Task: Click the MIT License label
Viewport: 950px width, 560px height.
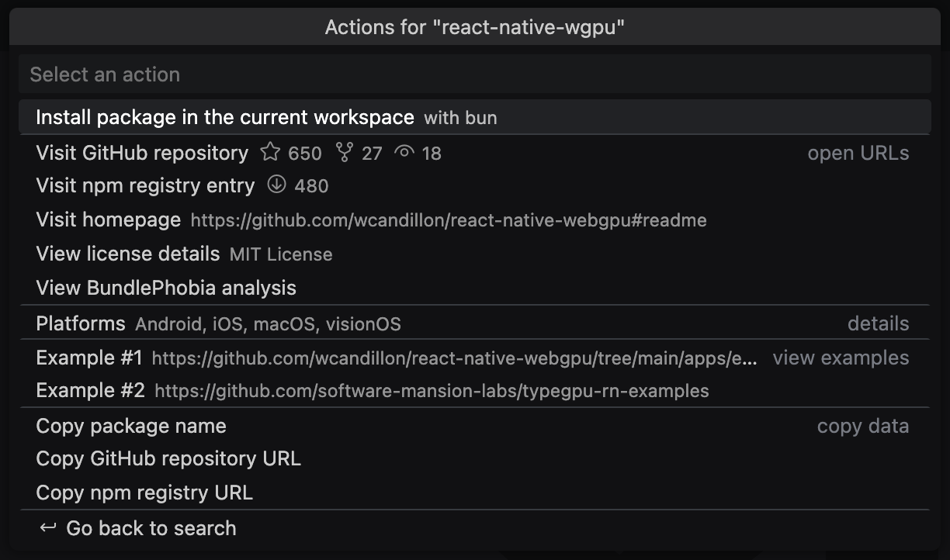Action: coord(281,254)
